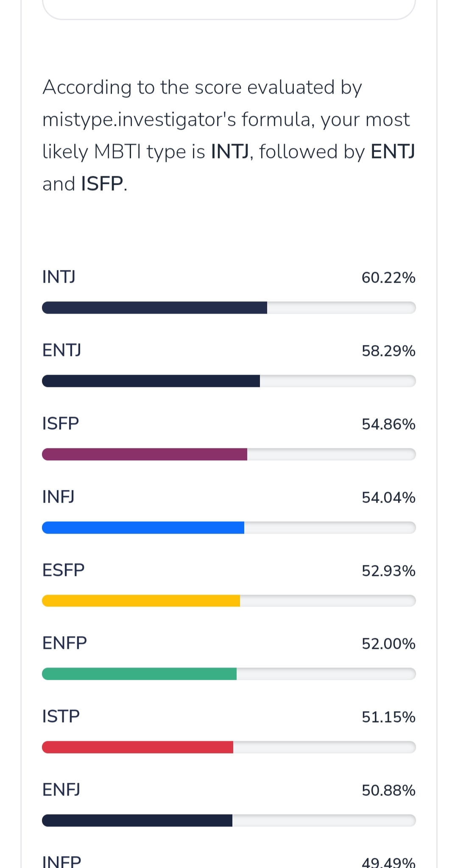Click the ENFJ progress bar
The width and height of the screenshot is (455, 868).
[229, 821]
